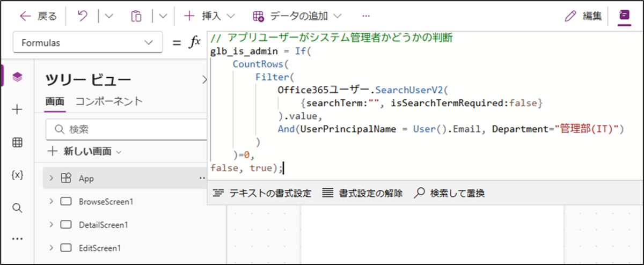This screenshot has height=265, width=644.
Task: Select BrowseScreen1 in the tree
Action: click(x=106, y=202)
